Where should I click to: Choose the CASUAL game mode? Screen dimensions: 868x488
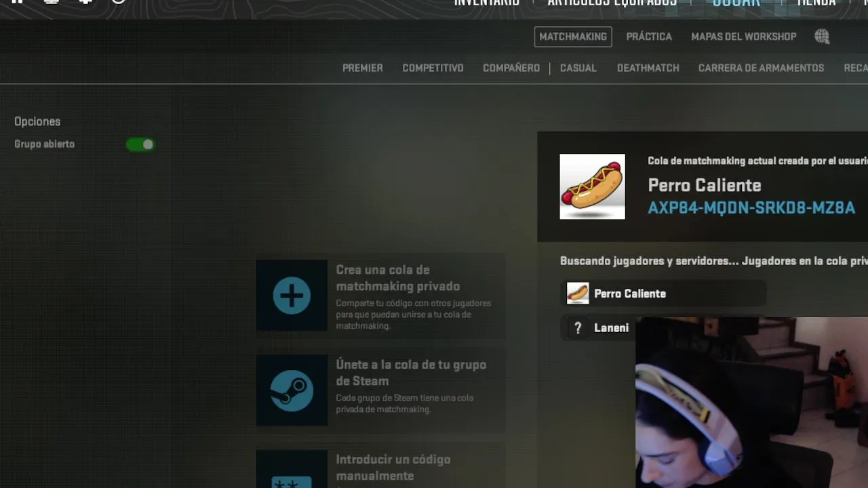pyautogui.click(x=578, y=68)
